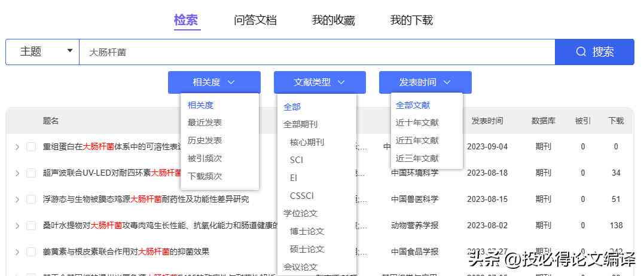This screenshot has height=276, width=644.
Task: Click journal name 中国兽医科学
Action: 414,199
